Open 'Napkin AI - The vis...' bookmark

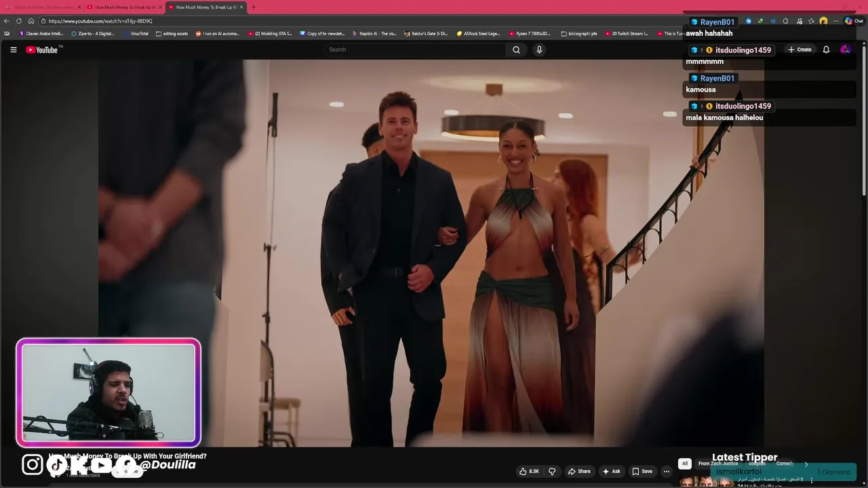point(374,33)
